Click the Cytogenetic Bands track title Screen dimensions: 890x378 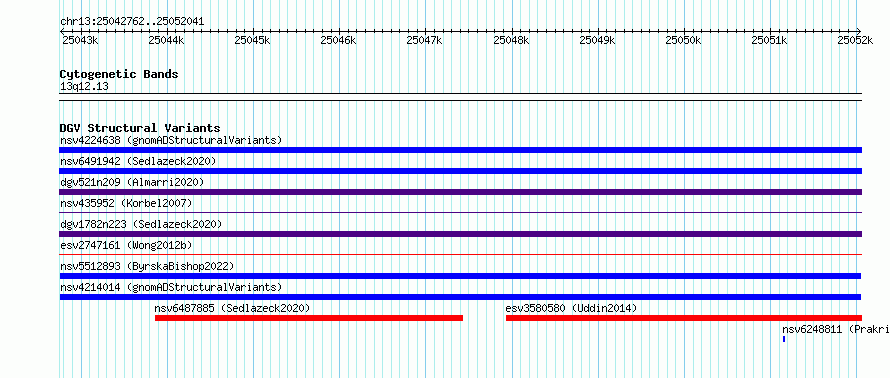(119, 74)
